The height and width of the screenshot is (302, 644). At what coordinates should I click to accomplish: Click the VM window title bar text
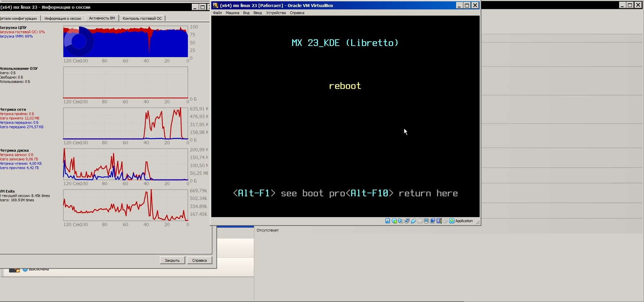(276, 5)
